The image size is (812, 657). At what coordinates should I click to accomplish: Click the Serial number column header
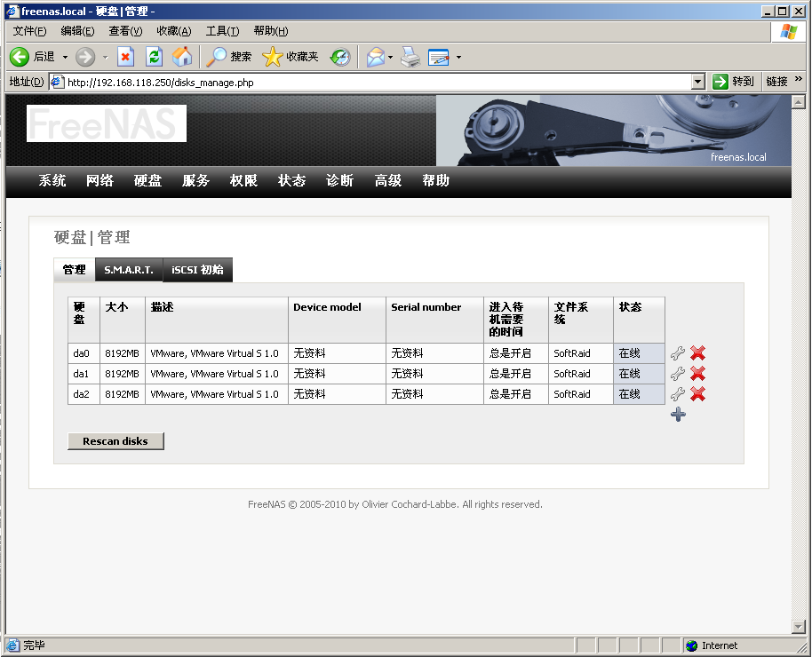coord(434,320)
